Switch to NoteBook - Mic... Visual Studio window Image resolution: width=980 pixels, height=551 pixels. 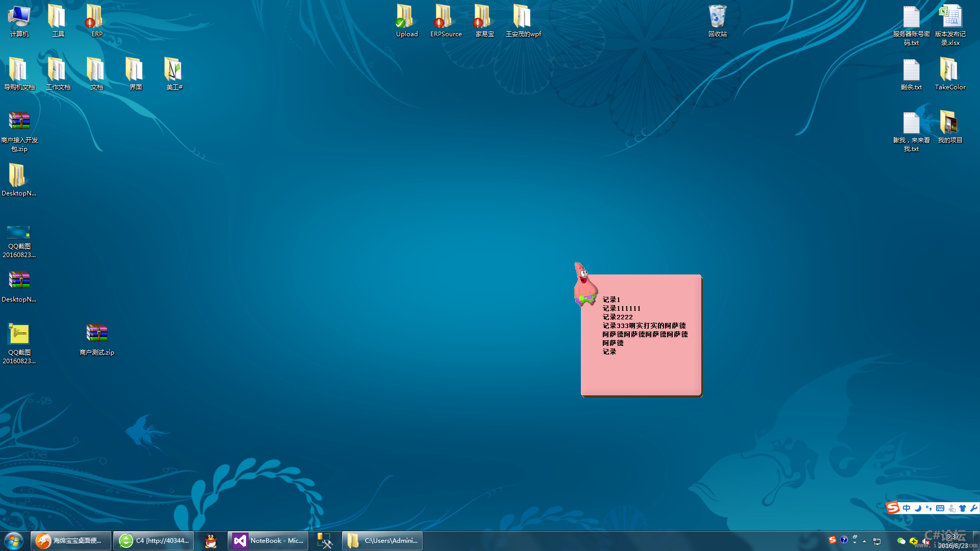pos(268,541)
